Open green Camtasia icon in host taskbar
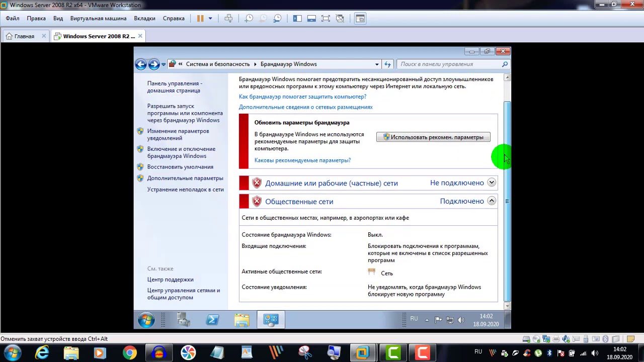 pyautogui.click(x=393, y=353)
